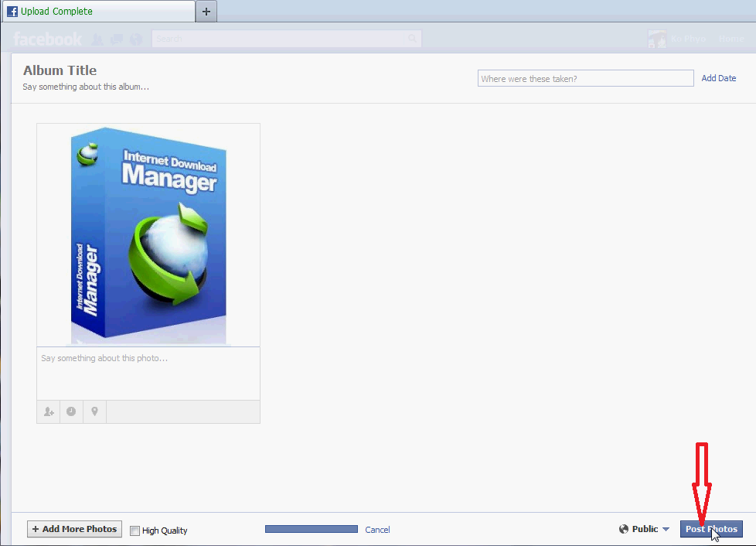The image size is (756, 546).
Task: Cancel the upload
Action: [377, 530]
